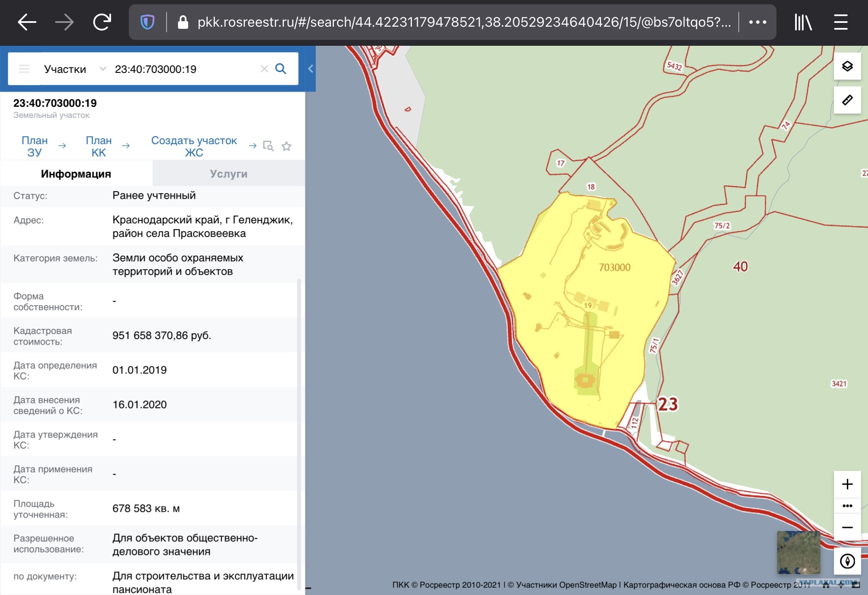Select parcel 3421 label on map
This screenshot has height=595, width=868.
[x=839, y=384]
